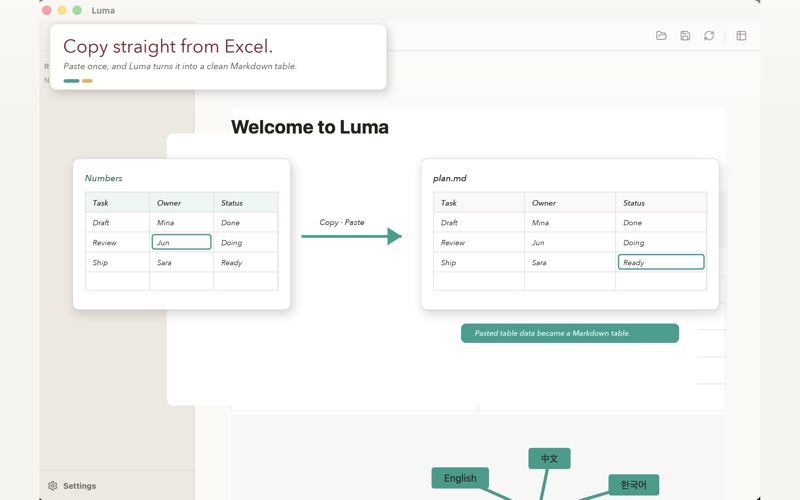Click the 'Copy straight from Excel.' title

(x=168, y=46)
